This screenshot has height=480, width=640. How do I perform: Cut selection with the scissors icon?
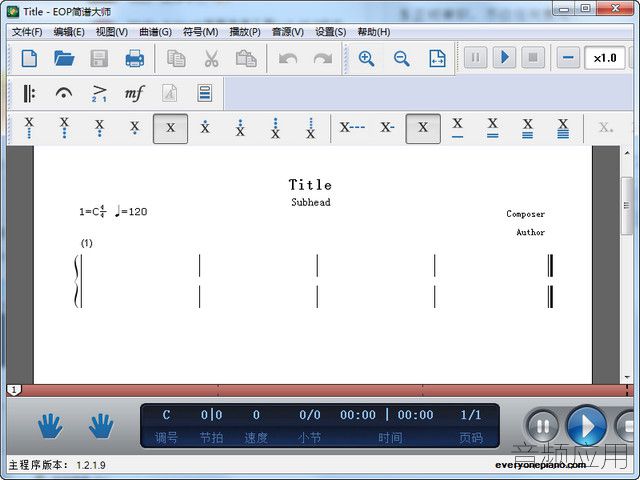point(211,58)
